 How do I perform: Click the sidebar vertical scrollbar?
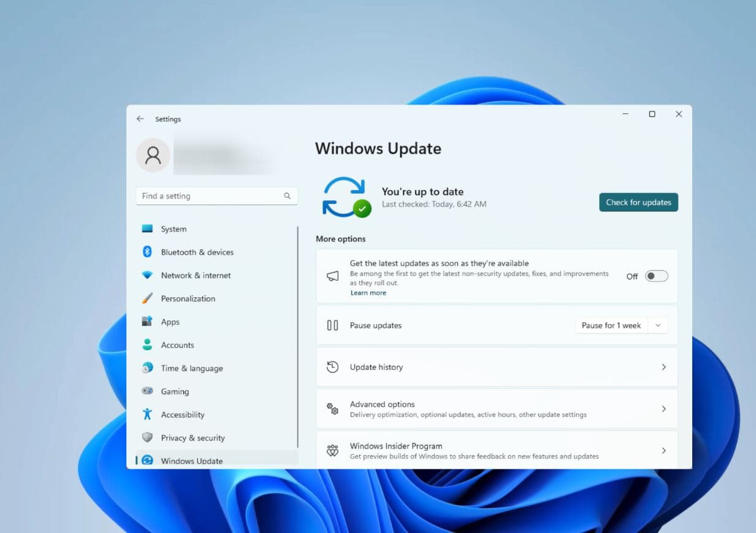pos(298,337)
